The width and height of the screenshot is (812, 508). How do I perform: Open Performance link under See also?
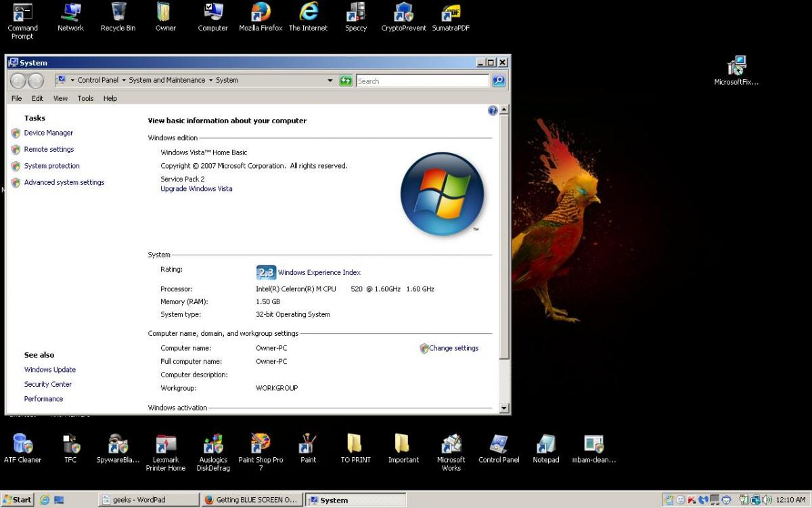pyautogui.click(x=43, y=399)
